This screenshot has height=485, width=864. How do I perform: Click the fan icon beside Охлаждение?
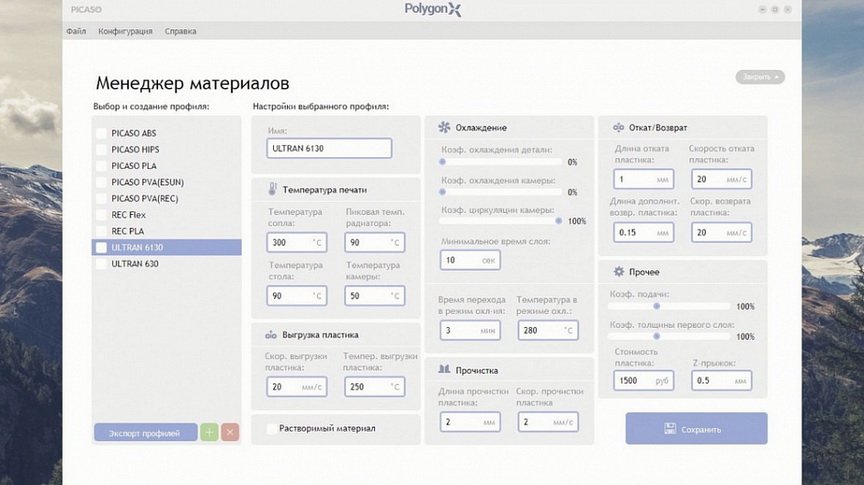pyautogui.click(x=444, y=127)
